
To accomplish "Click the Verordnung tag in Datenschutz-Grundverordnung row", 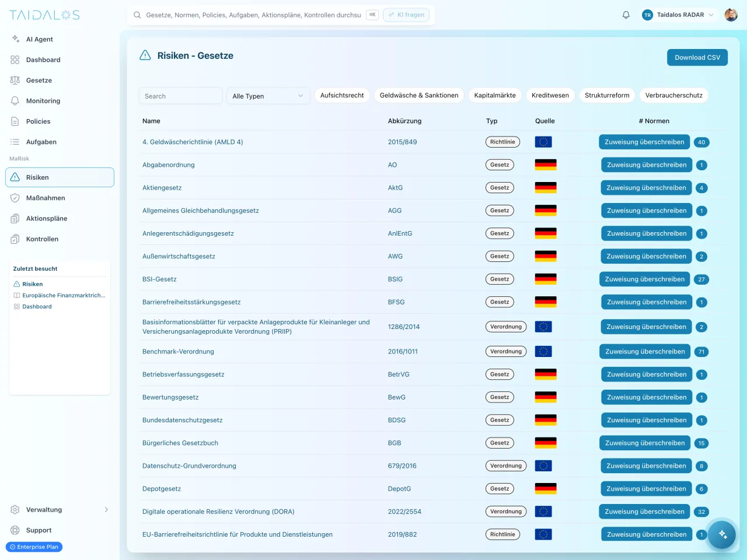I will tap(506, 466).
